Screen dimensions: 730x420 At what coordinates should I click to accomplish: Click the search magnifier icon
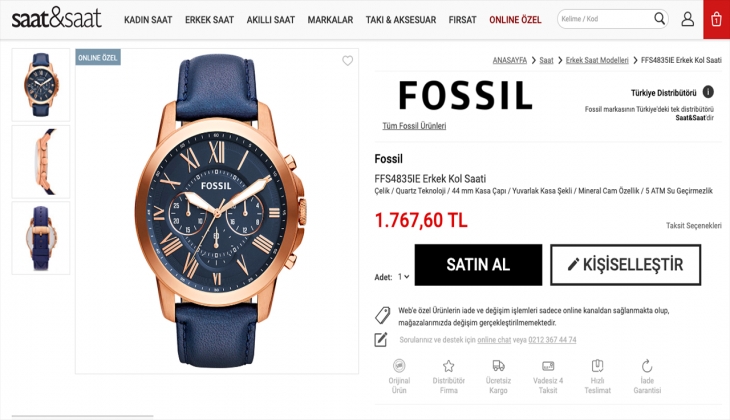click(x=659, y=19)
